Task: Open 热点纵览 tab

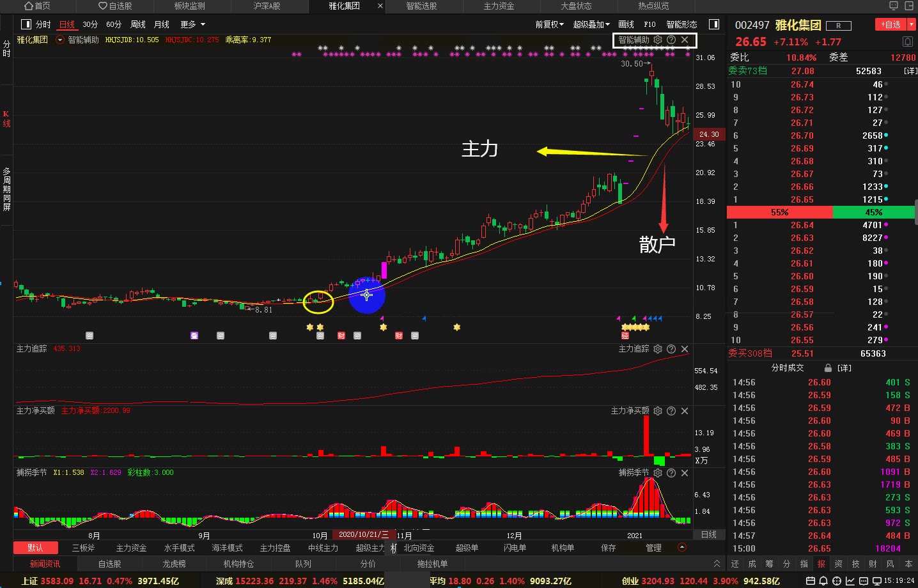Action: [x=654, y=6]
